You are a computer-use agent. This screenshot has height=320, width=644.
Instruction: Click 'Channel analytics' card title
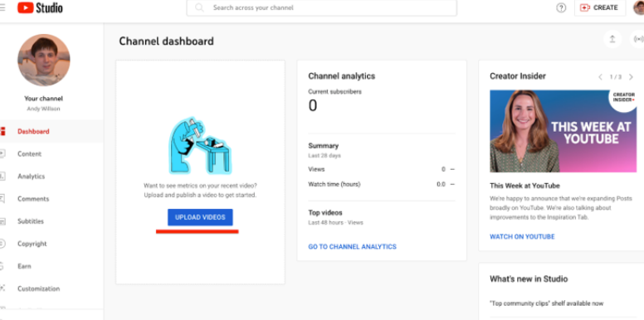[x=341, y=76]
